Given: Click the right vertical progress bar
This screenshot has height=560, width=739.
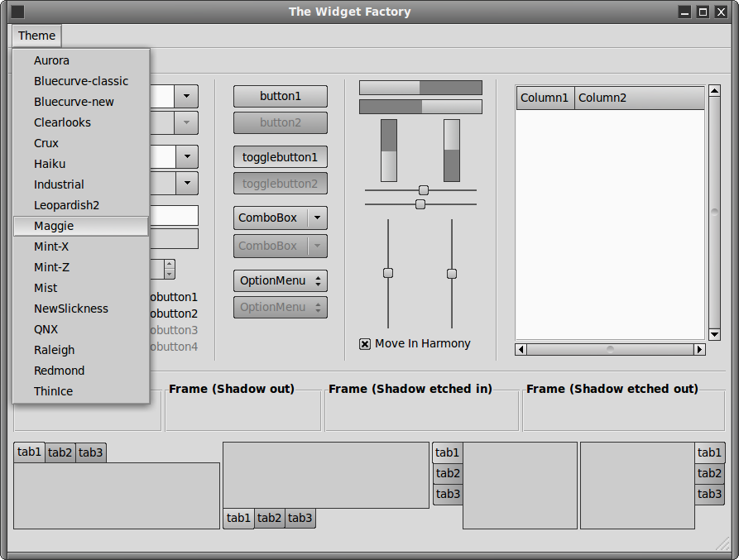Looking at the screenshot, I should [452, 151].
